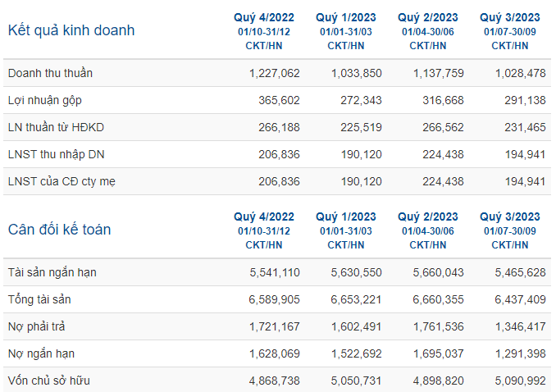Image resolution: width=556 pixels, height=392 pixels.
Task: Select Quý 3/2023 header in income table
Action: (x=509, y=17)
